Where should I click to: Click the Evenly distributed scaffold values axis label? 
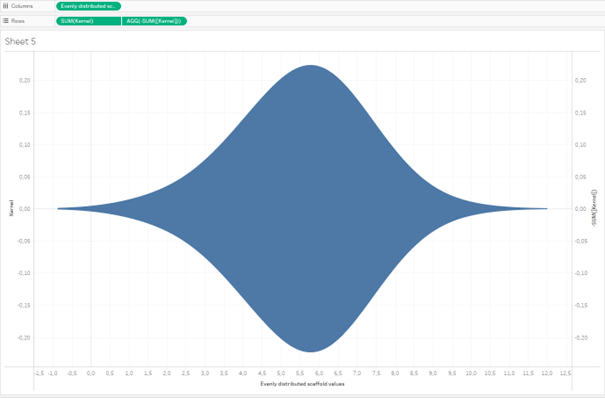pos(302,384)
